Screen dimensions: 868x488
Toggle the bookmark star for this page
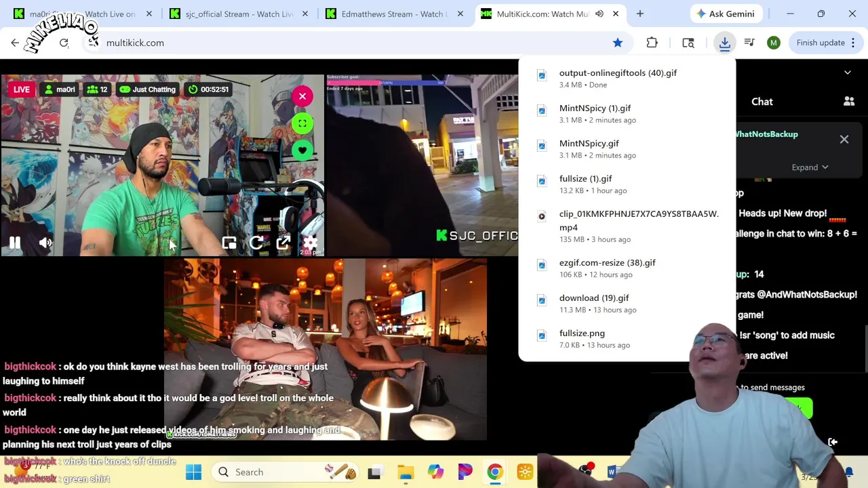coord(618,43)
